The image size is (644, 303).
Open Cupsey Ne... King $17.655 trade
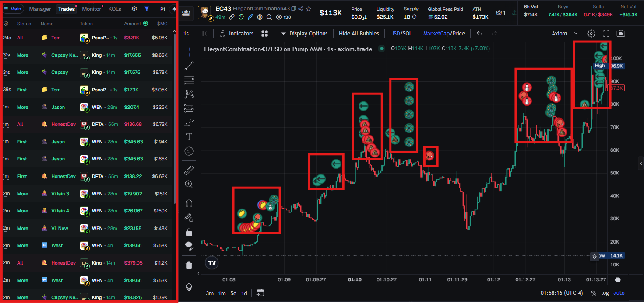[x=87, y=55]
